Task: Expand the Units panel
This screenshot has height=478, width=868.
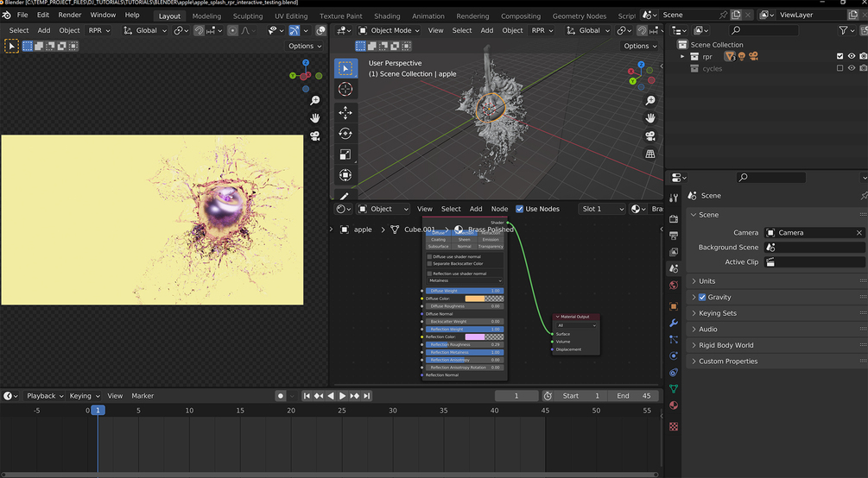Action: point(707,281)
